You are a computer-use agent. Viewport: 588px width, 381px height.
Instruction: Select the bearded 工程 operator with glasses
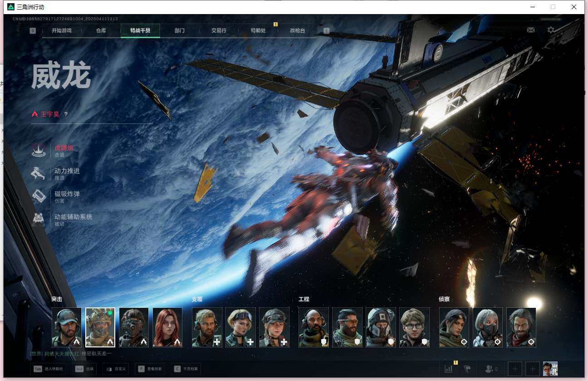point(347,327)
